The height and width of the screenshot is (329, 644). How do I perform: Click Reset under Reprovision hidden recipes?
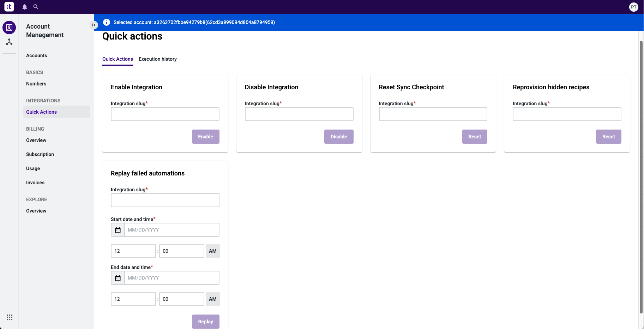609,137
